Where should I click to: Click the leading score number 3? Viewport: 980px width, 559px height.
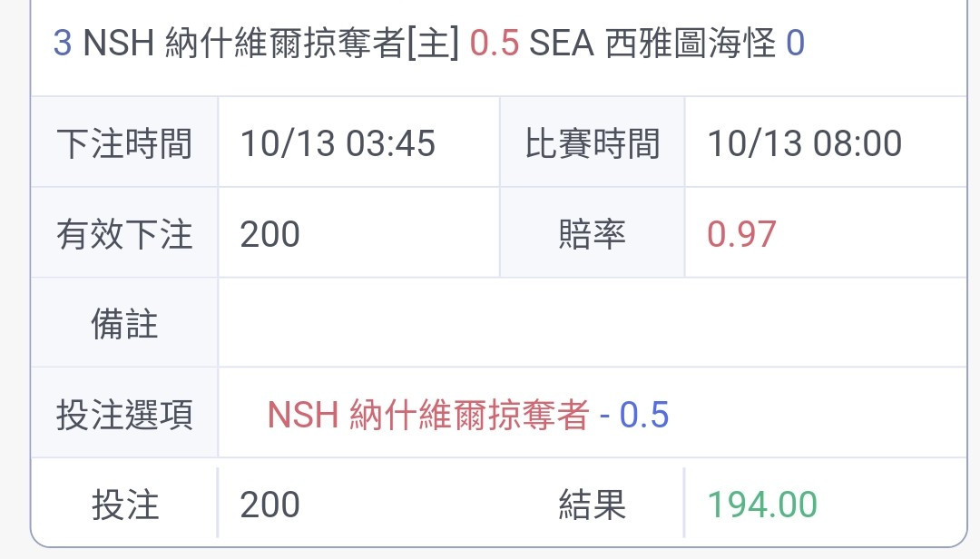pos(63,44)
